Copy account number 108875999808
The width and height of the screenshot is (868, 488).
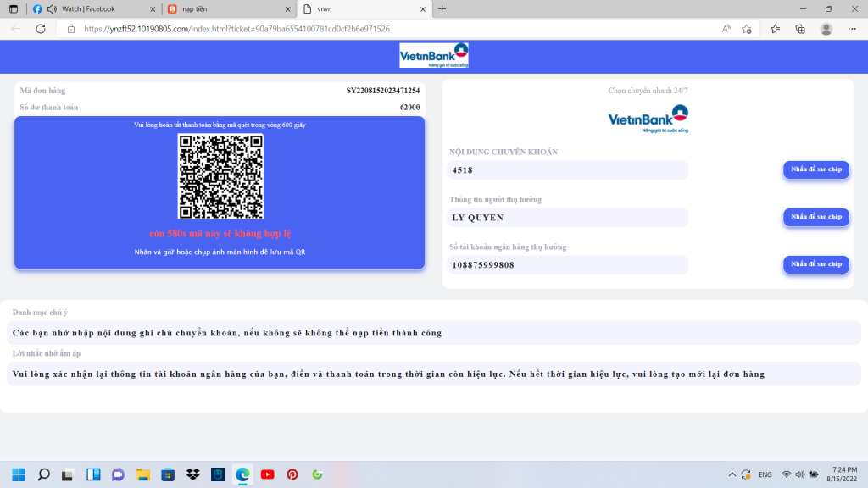click(x=815, y=264)
